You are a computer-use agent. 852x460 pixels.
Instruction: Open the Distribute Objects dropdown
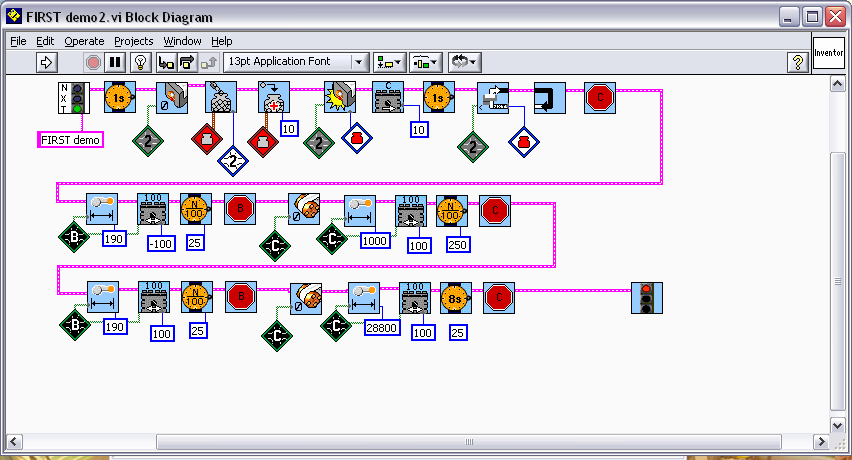click(425, 62)
